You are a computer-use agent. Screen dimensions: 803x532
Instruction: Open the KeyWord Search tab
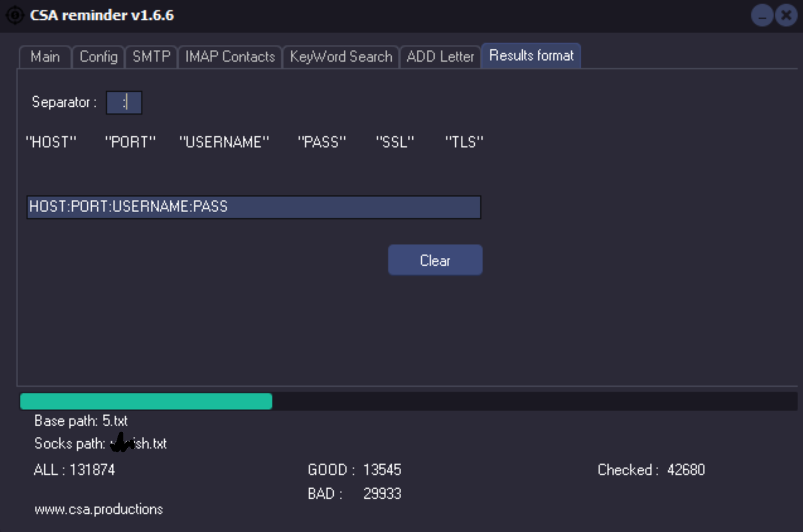[341, 57]
